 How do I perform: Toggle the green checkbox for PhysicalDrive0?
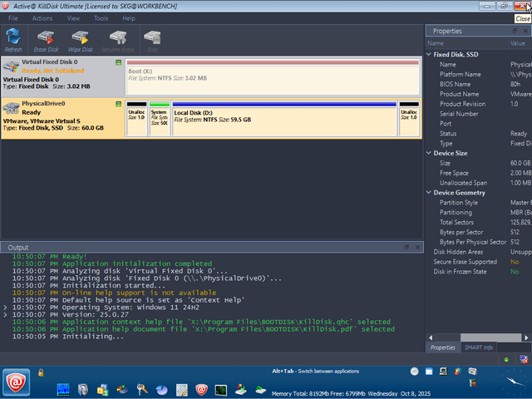[118, 104]
